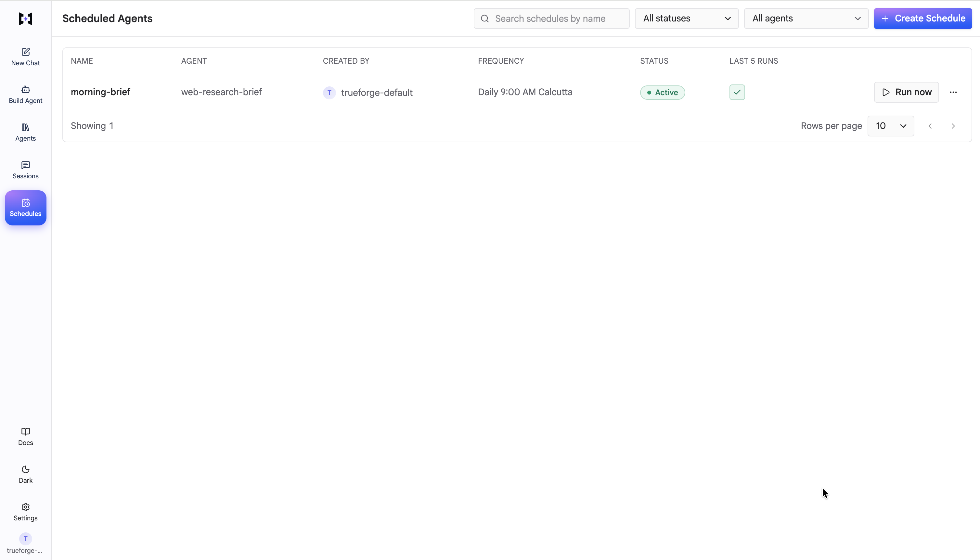Start a New Chat from sidebar
980x560 pixels.
(25, 57)
